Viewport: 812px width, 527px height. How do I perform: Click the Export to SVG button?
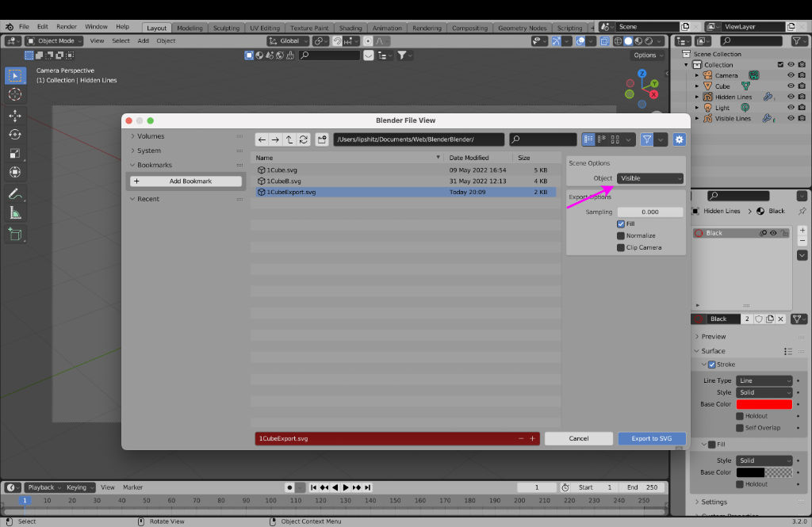(x=651, y=438)
